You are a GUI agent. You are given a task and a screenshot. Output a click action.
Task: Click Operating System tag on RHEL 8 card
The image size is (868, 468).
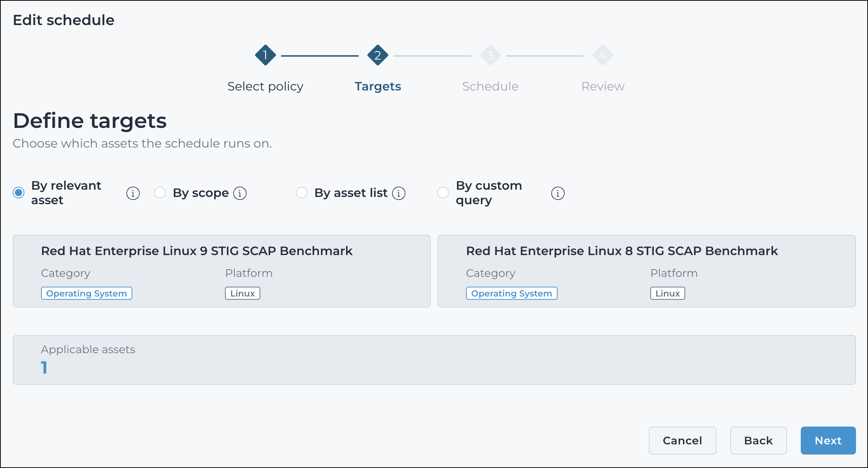[x=511, y=293]
